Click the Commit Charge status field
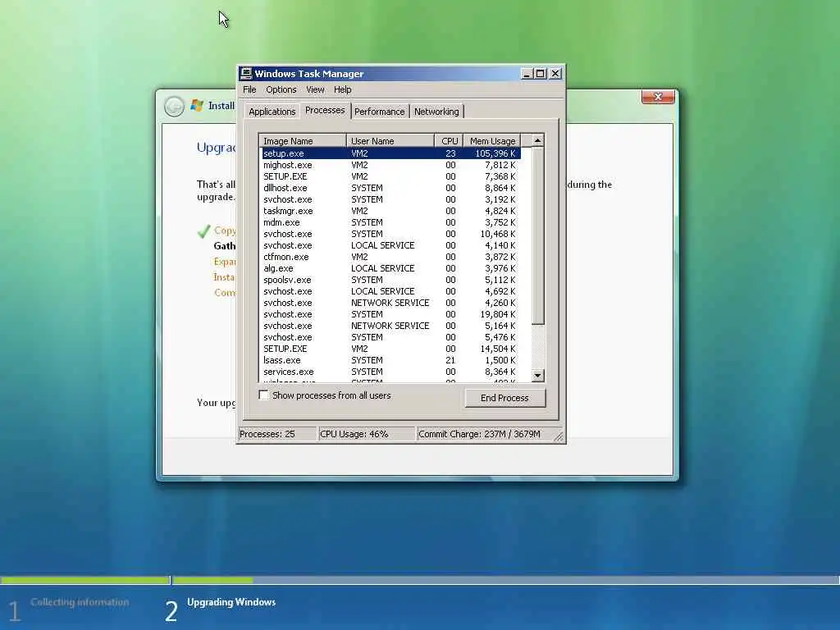The image size is (840, 630). tap(484, 434)
